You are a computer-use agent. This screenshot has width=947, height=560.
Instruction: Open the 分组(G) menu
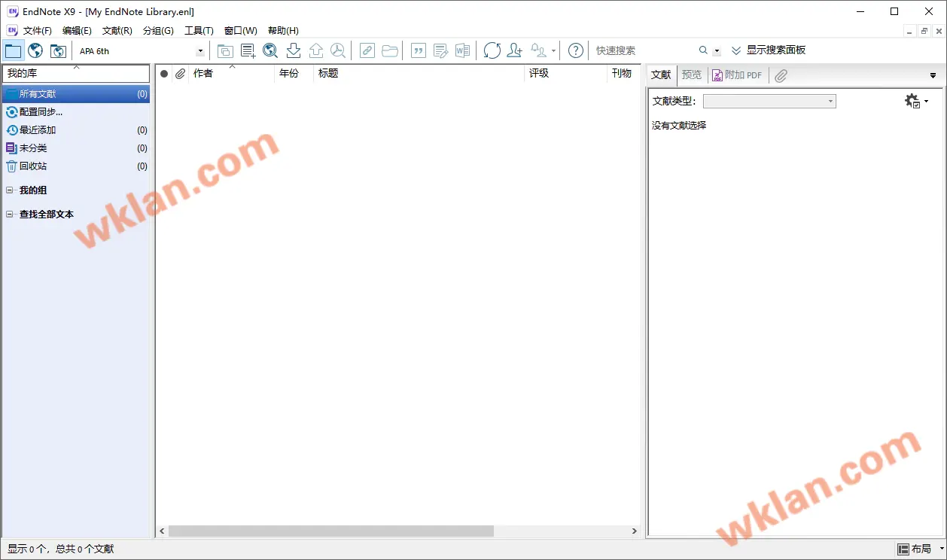[158, 31]
